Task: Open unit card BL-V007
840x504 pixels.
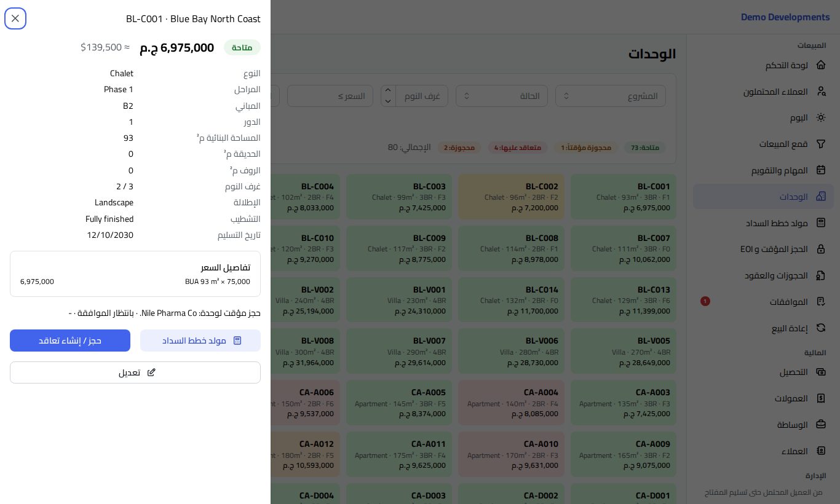Action: click(x=399, y=351)
